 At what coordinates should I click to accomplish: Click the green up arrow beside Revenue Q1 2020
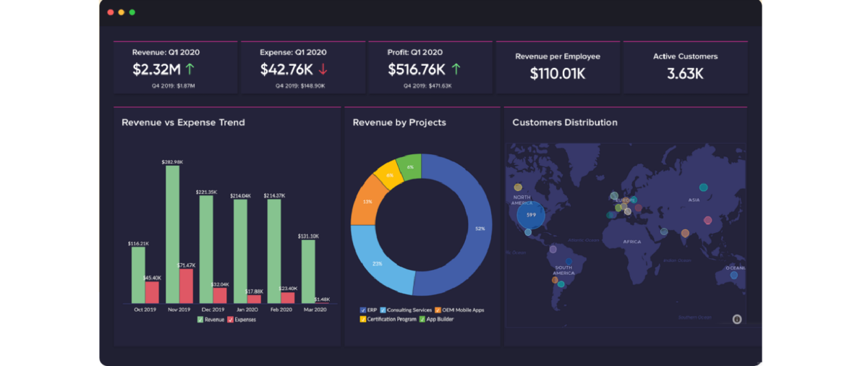pos(190,69)
